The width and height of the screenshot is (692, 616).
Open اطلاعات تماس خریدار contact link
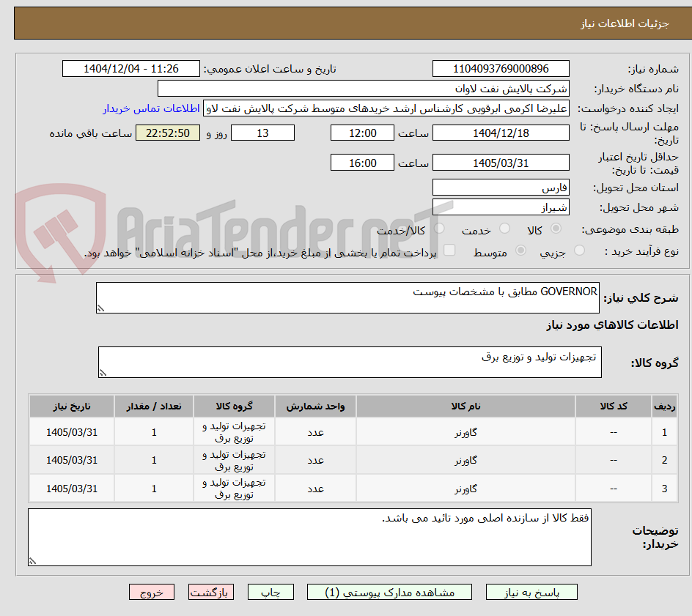[151, 108]
